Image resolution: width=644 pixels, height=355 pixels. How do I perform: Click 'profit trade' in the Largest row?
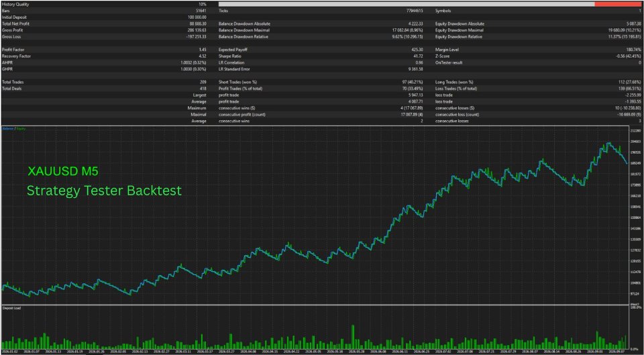click(x=228, y=95)
